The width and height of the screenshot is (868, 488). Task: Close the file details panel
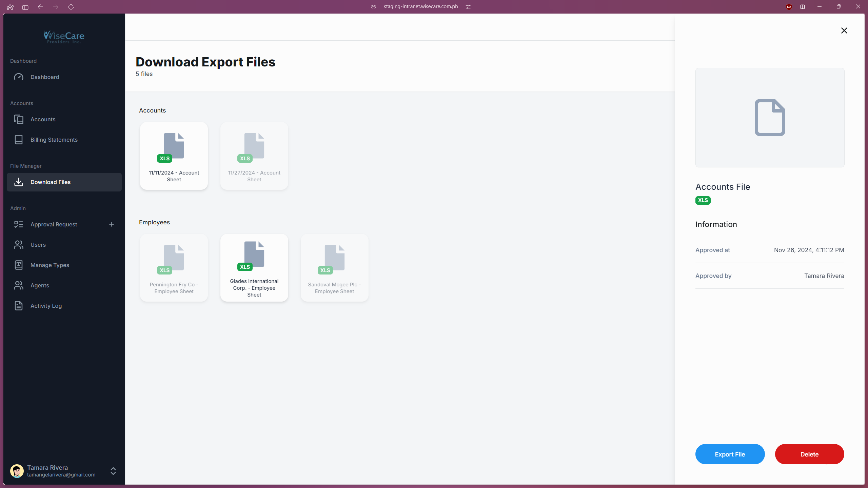pyautogui.click(x=844, y=30)
